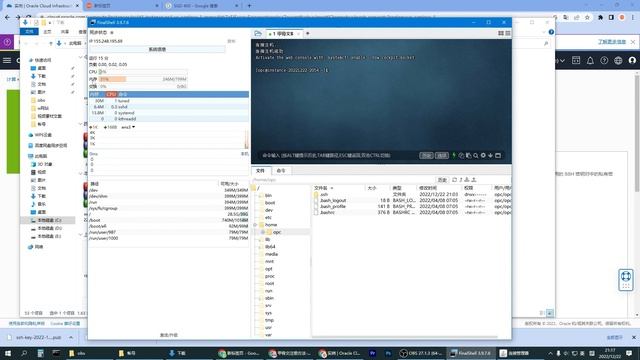Viewport: 640px width, 360px height.
Task: Switch to the 命令 tab in FinalShell
Action: [281, 171]
